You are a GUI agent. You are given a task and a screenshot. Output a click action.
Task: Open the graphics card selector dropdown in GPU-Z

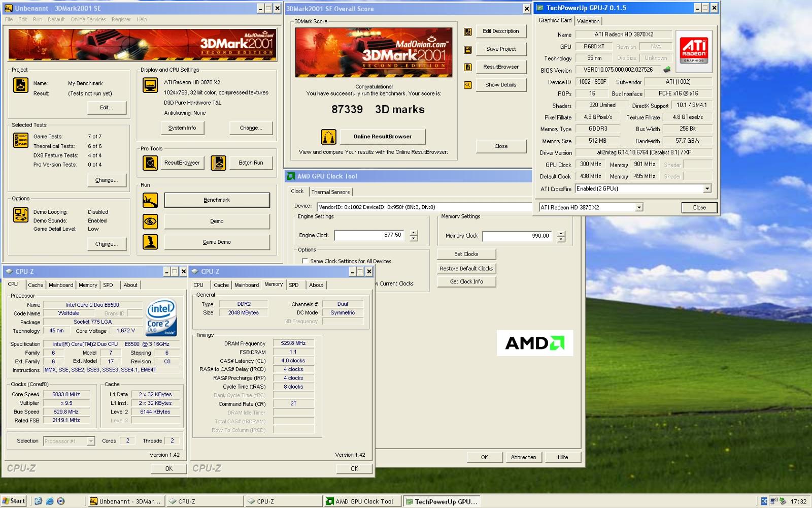(639, 207)
